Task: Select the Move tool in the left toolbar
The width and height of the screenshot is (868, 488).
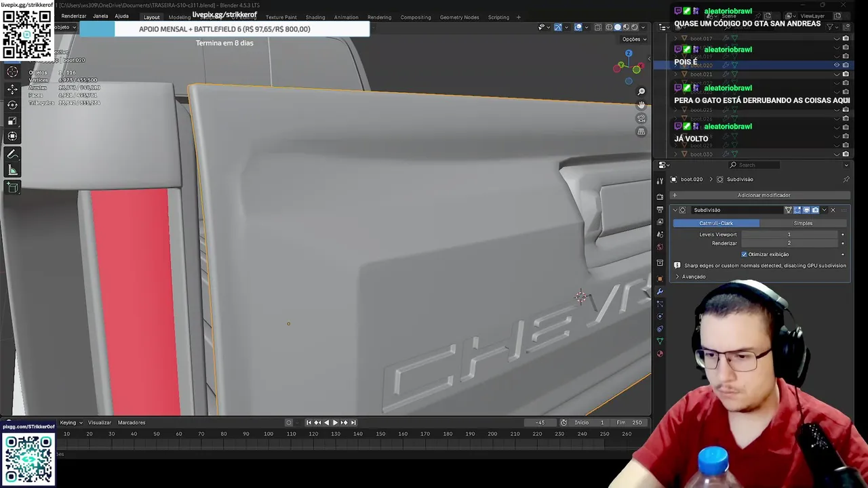Action: tap(12, 89)
